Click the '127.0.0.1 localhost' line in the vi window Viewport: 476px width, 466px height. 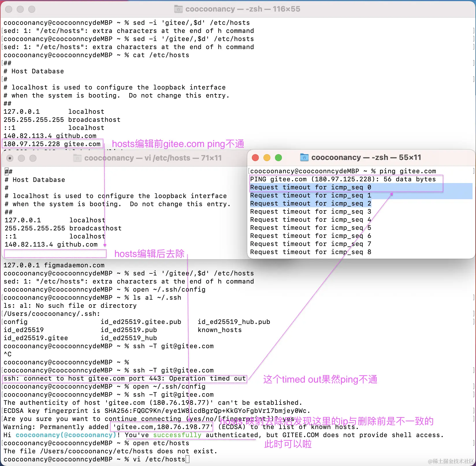(x=55, y=220)
